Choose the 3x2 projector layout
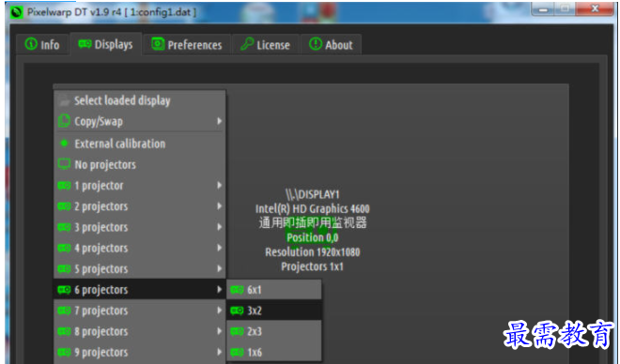Viewport: 620px width, 364px height. tap(274, 311)
